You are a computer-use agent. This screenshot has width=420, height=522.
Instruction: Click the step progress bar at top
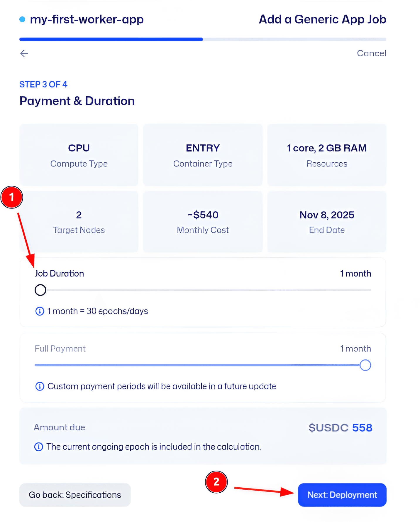[x=203, y=39]
